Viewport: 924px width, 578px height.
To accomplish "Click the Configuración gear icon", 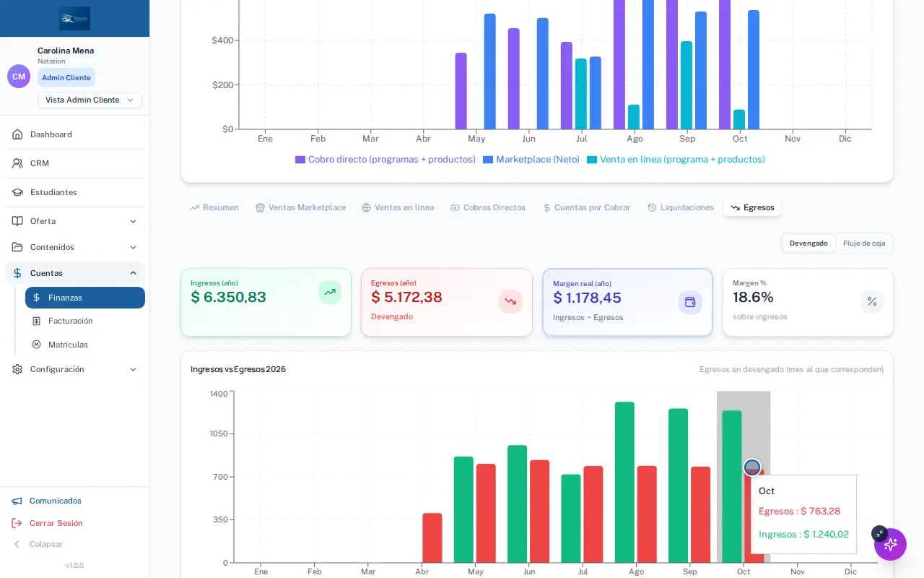I will 17,369.
